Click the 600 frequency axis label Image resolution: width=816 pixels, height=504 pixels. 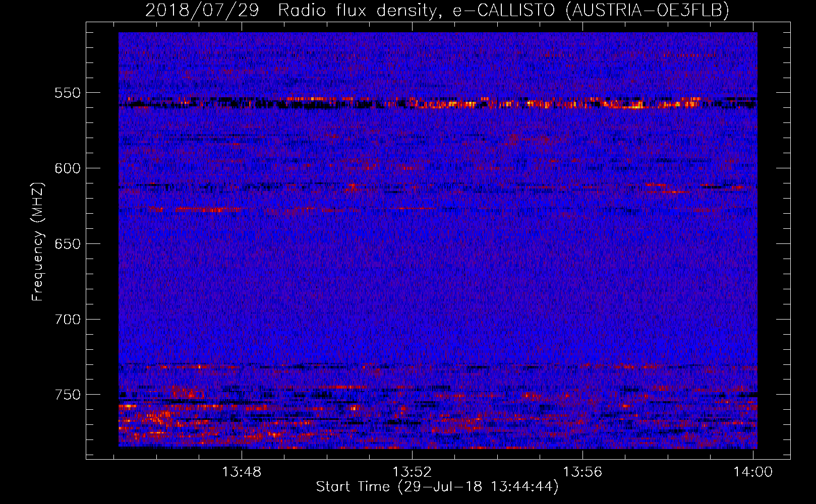pyautogui.click(x=68, y=168)
